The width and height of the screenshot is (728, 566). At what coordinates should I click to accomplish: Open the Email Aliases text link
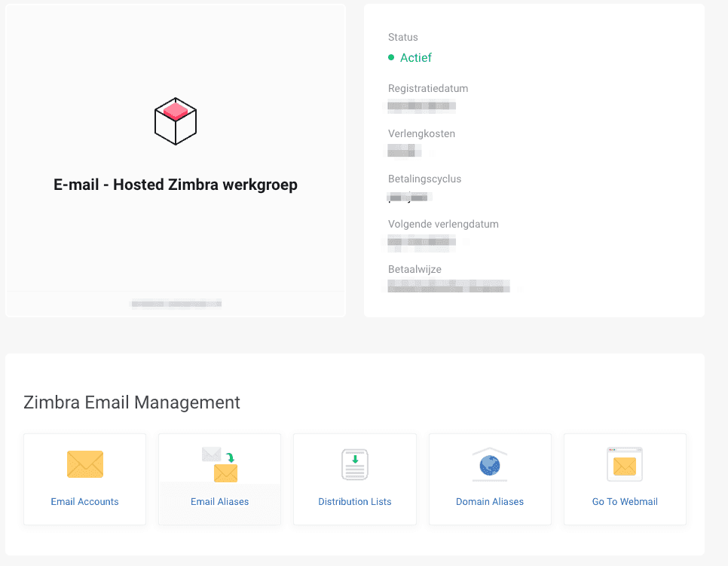click(219, 501)
